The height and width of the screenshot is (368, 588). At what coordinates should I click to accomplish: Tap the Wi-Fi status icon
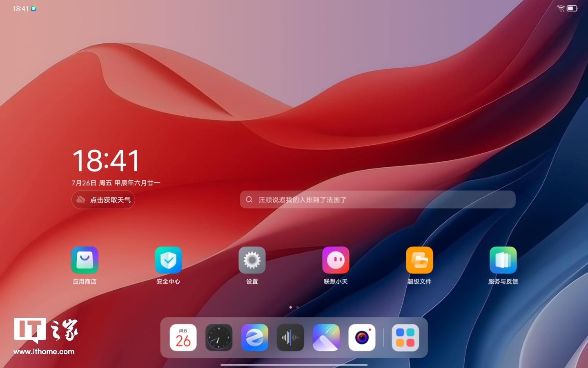[561, 8]
